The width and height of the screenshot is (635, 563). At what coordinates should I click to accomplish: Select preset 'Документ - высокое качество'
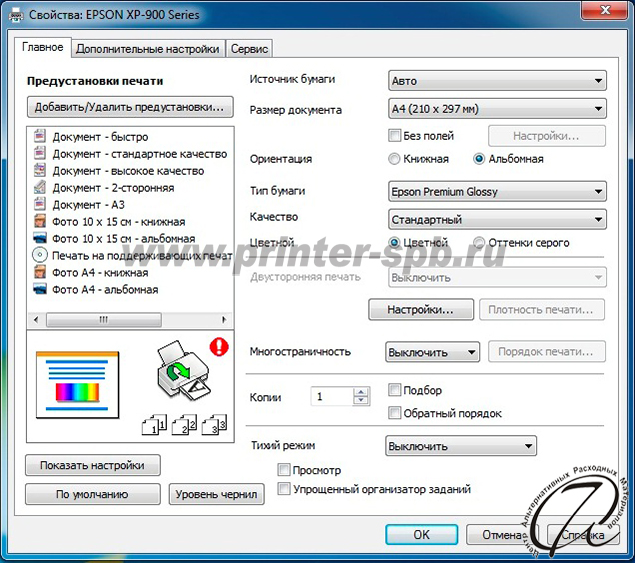click(x=128, y=171)
